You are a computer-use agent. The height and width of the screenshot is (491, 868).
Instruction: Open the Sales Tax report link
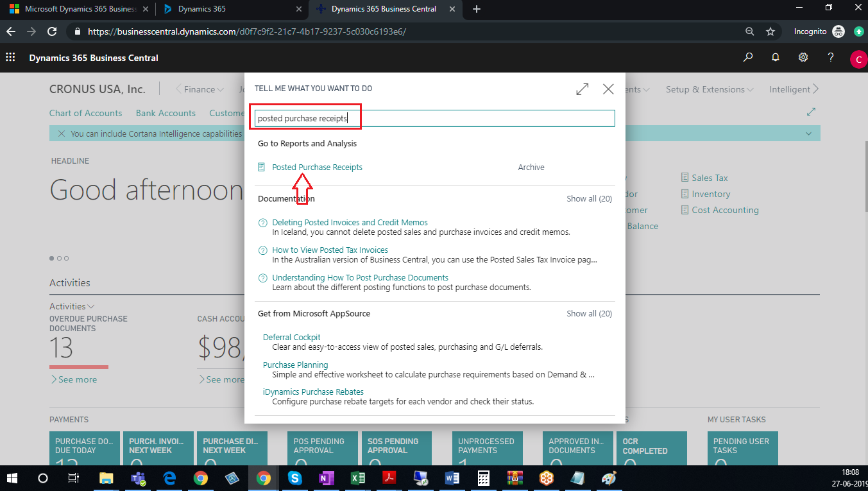point(710,178)
